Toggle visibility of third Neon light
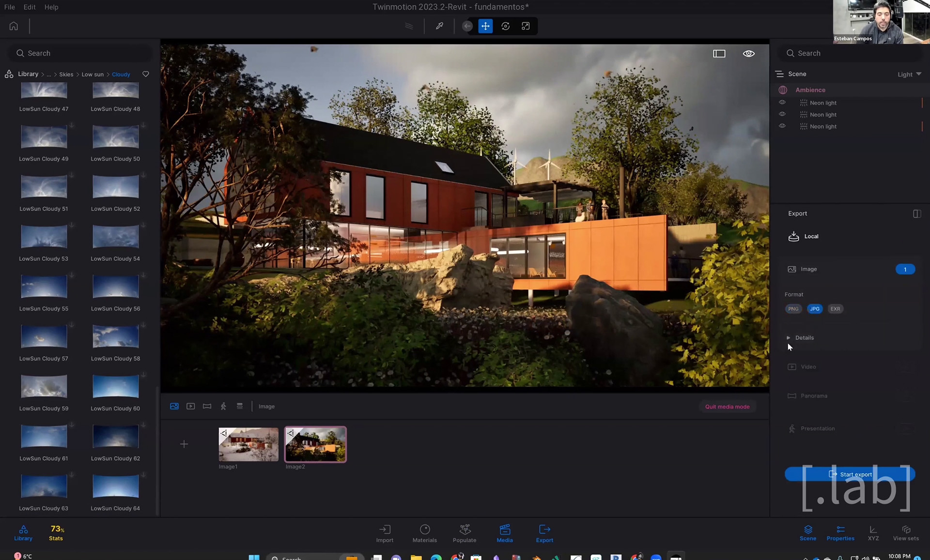930x560 pixels. point(782,126)
